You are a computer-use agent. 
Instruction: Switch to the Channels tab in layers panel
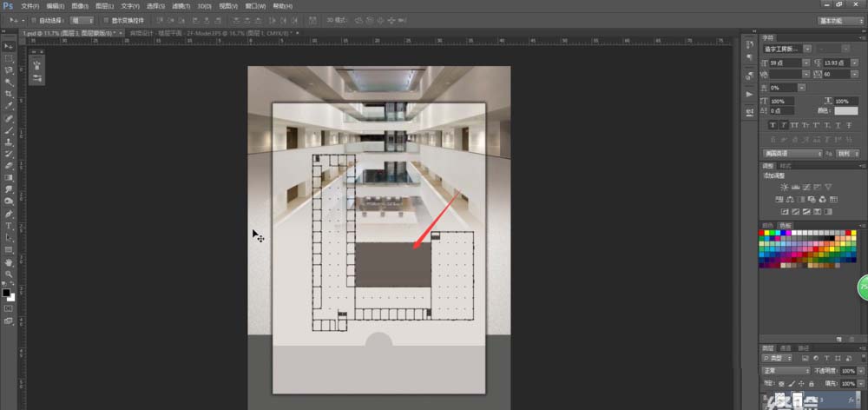[x=786, y=348]
